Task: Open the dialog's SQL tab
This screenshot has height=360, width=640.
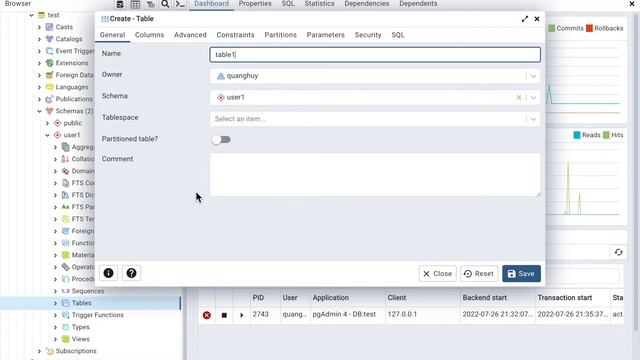Action: (398, 35)
